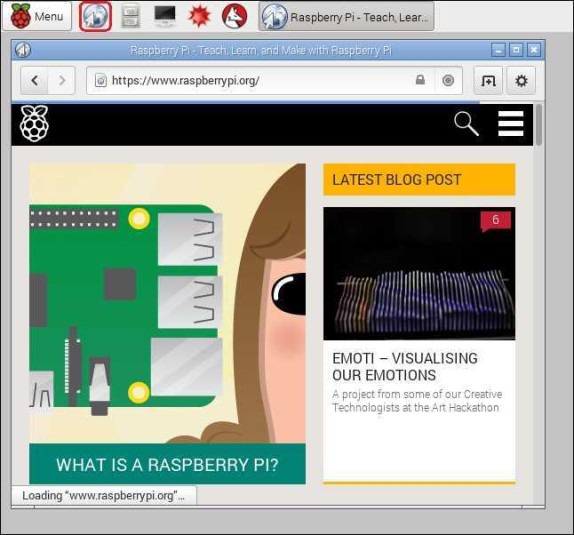Stop page loading with circular button
The image size is (574, 535).
[448, 80]
